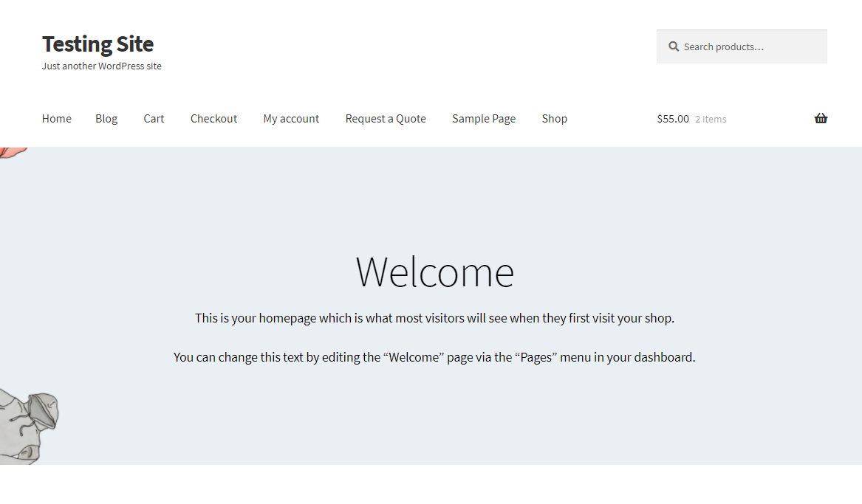Navigate to the Cart page
The width and height of the screenshot is (862, 504).
[154, 118]
